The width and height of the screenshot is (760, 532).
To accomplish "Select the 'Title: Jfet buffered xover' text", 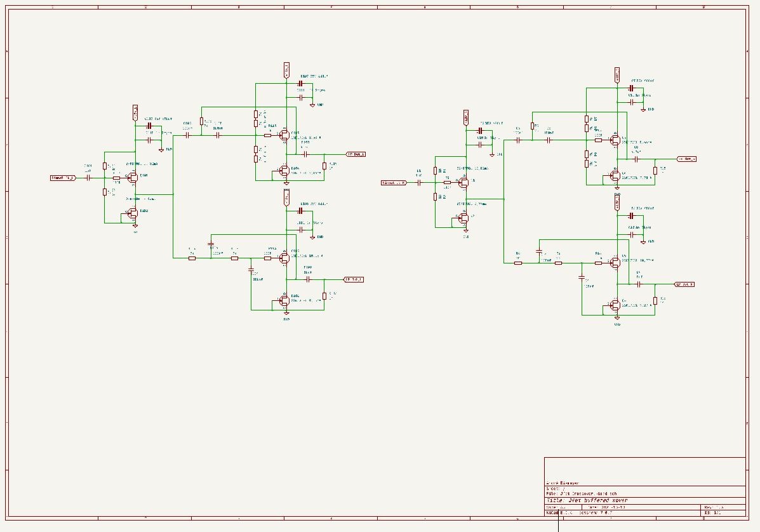I will (587, 500).
